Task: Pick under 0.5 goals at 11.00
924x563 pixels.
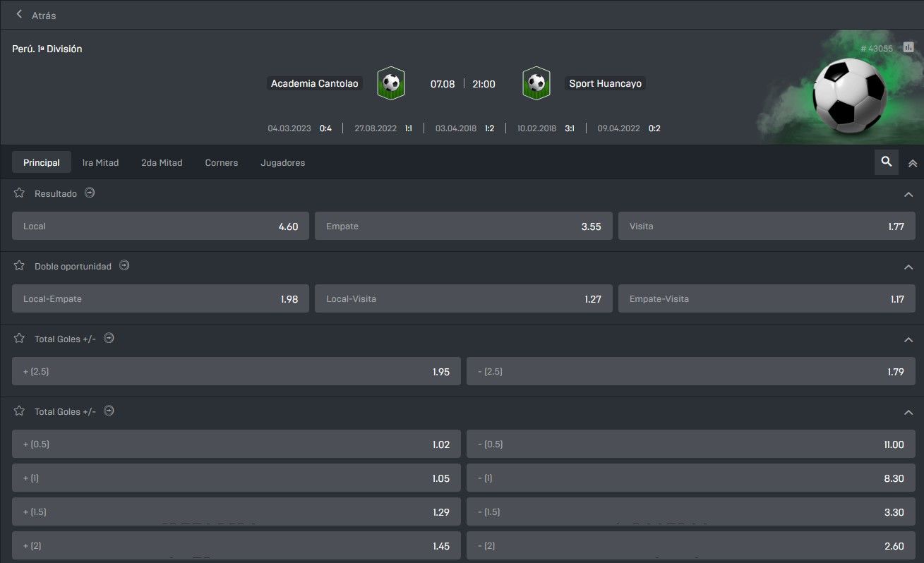Action: (691, 444)
